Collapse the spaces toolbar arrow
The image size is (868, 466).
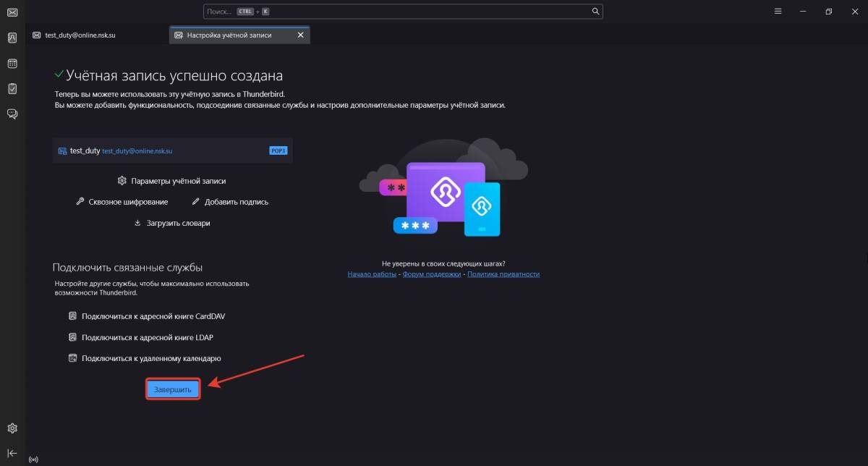point(12,453)
